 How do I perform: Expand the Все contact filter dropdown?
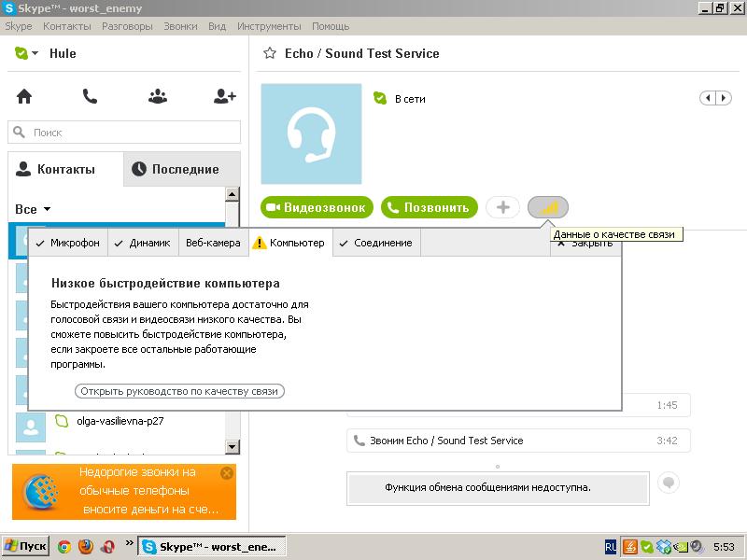click(x=33, y=209)
